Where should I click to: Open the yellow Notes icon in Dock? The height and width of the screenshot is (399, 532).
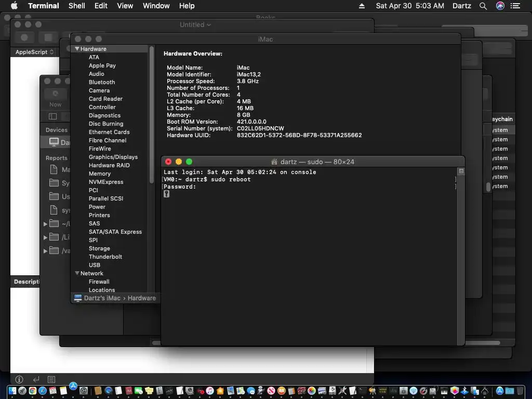tap(63, 391)
